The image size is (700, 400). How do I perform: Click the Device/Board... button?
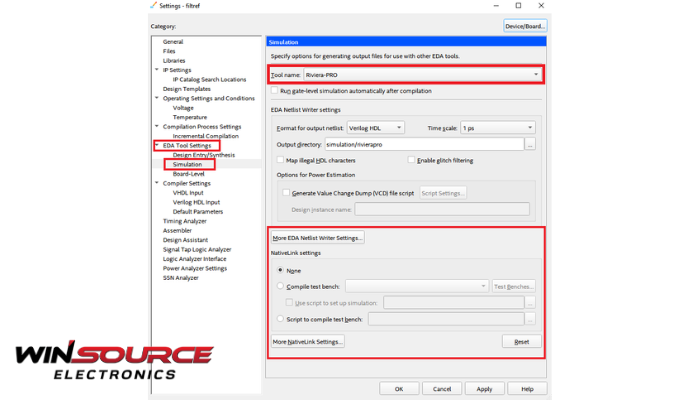pos(525,26)
